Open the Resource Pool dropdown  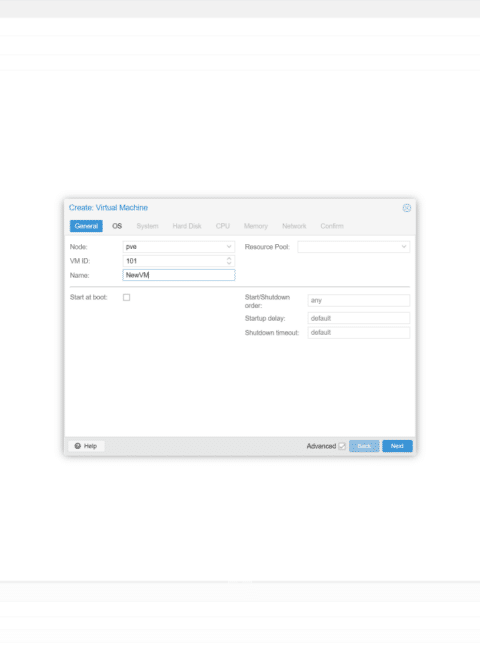tap(403, 247)
